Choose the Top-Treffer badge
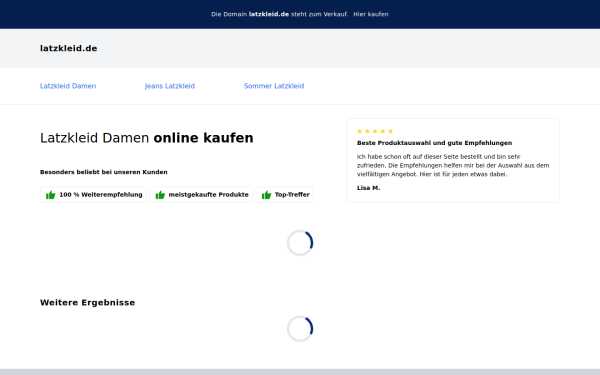This screenshot has width=600, height=375. [x=285, y=195]
